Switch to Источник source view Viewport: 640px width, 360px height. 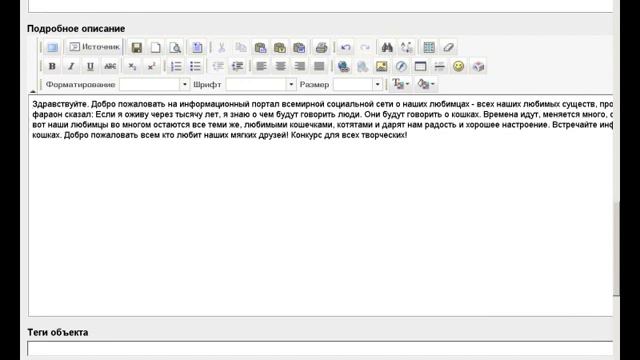coord(94,47)
